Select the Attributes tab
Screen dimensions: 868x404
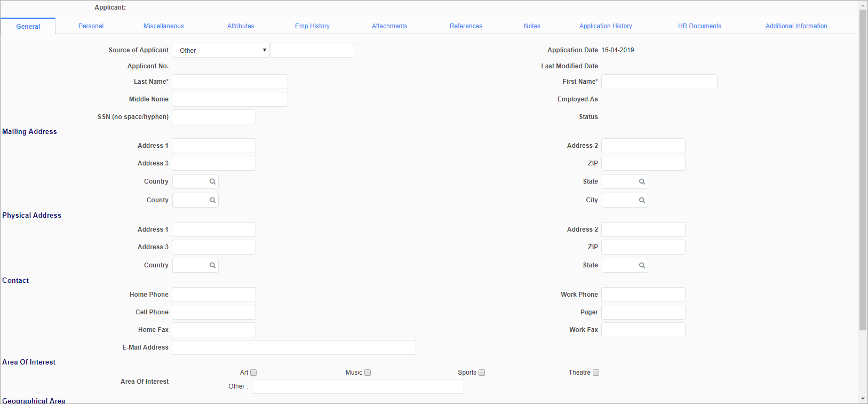tap(241, 26)
